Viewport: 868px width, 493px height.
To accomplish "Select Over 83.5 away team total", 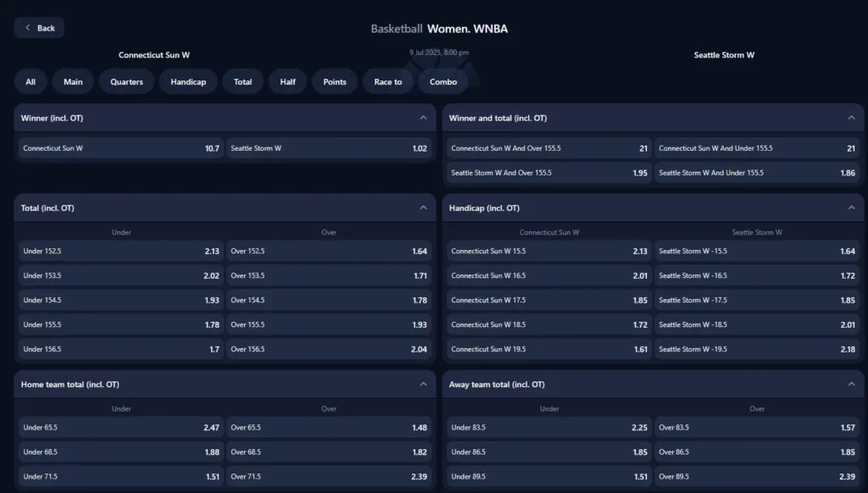I will pyautogui.click(x=757, y=428).
